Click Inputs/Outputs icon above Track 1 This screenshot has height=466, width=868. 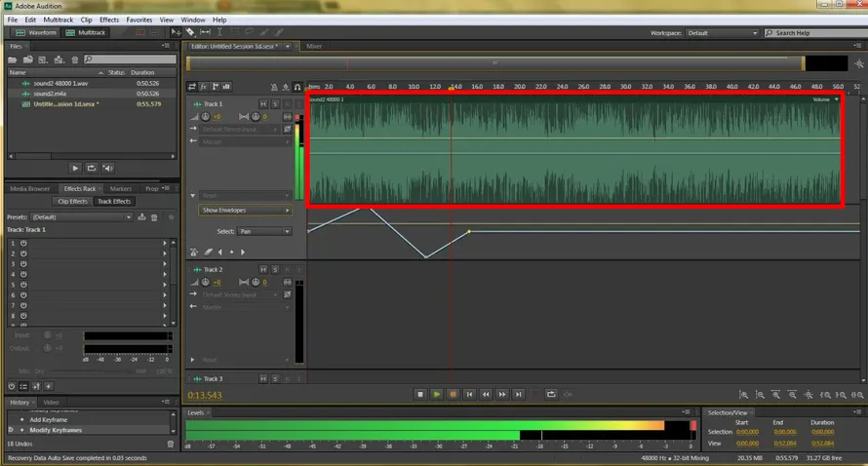click(192, 87)
